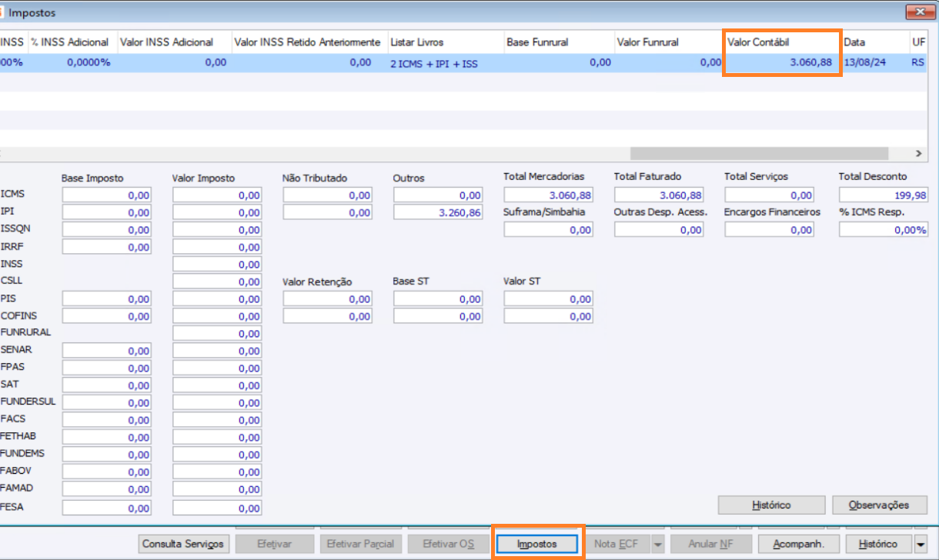Focus the INSS Valor Imposto field

click(217, 265)
